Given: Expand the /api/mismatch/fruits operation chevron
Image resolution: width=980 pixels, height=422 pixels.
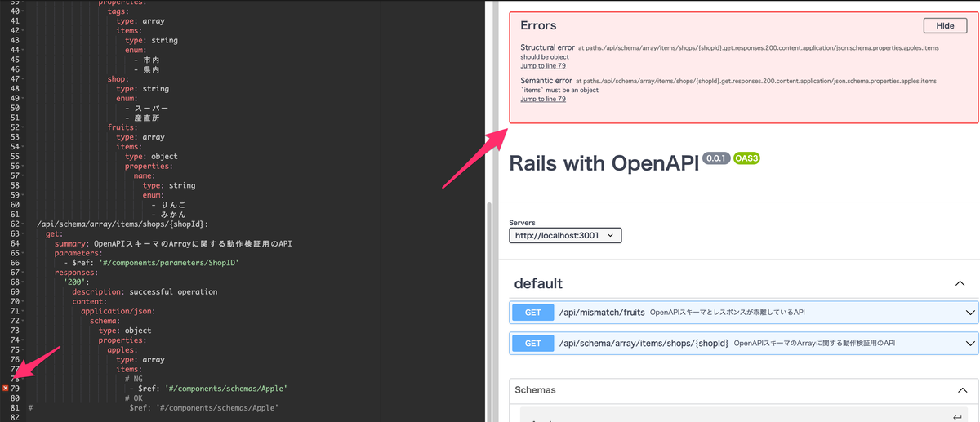Looking at the screenshot, I should tap(970, 312).
